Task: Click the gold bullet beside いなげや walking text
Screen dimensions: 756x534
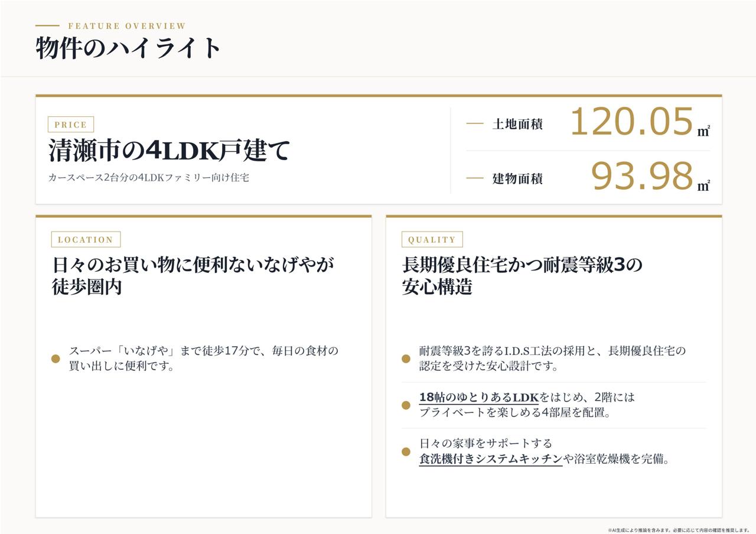Action: [56, 359]
